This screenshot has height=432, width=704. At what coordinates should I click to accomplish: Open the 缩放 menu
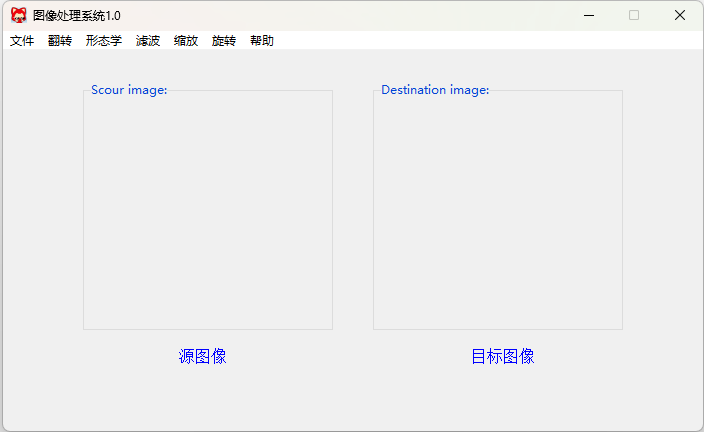point(186,41)
